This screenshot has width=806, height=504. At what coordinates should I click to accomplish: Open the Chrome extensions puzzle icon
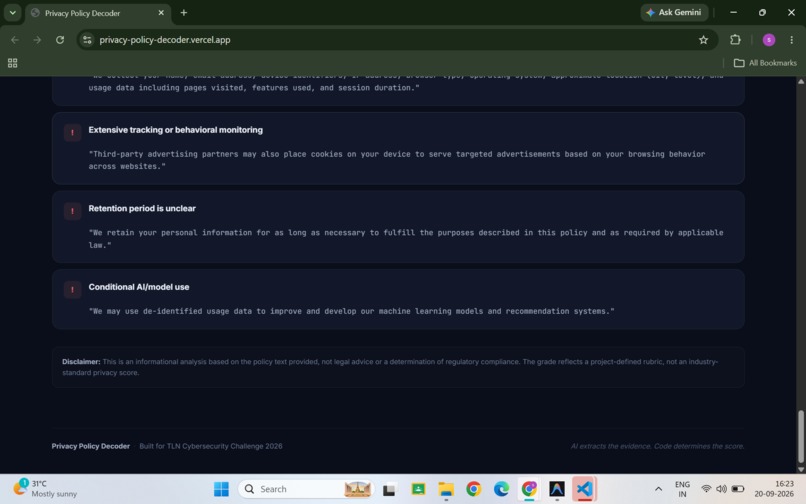point(735,40)
